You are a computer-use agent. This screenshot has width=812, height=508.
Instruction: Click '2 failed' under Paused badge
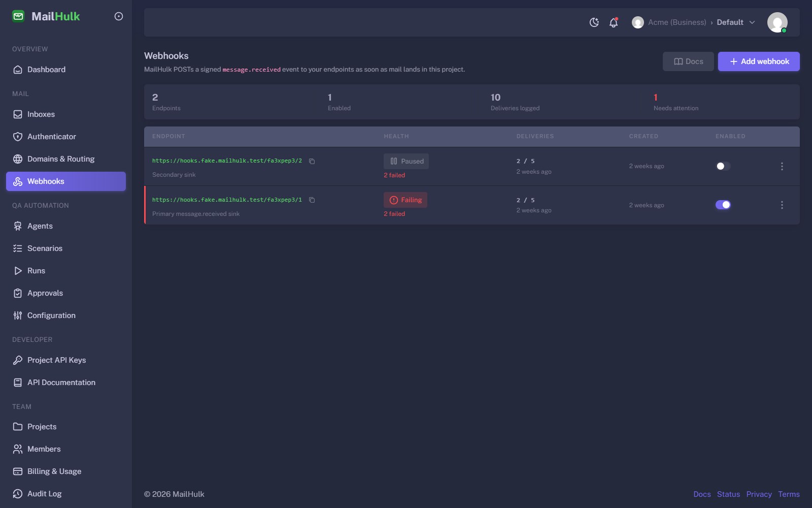[x=394, y=175]
